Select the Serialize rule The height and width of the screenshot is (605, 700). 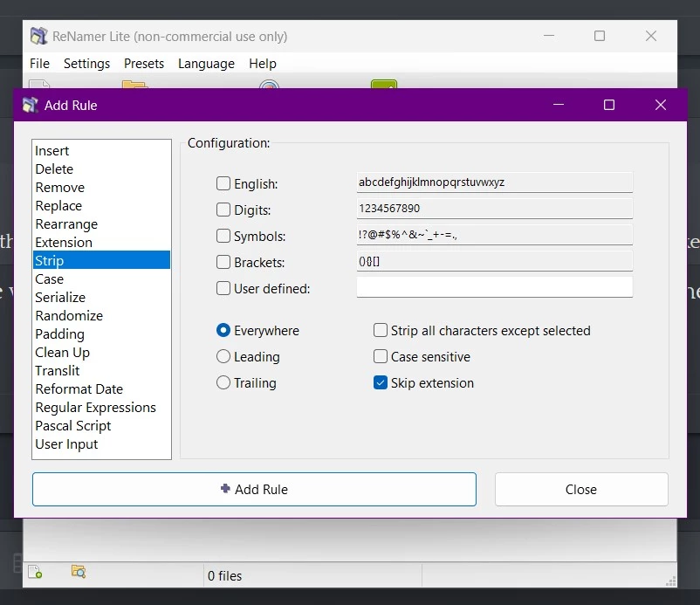(102, 298)
